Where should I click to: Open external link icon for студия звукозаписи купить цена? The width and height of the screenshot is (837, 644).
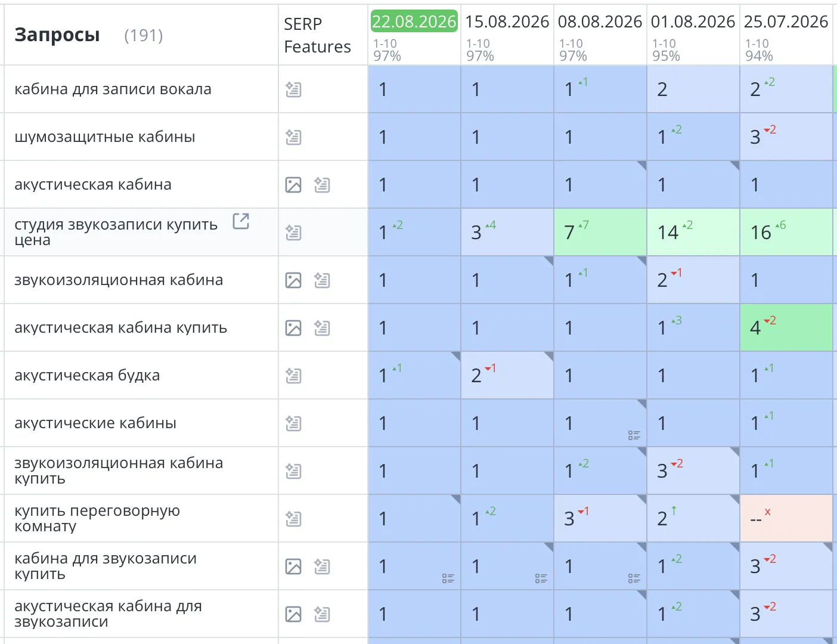click(241, 221)
